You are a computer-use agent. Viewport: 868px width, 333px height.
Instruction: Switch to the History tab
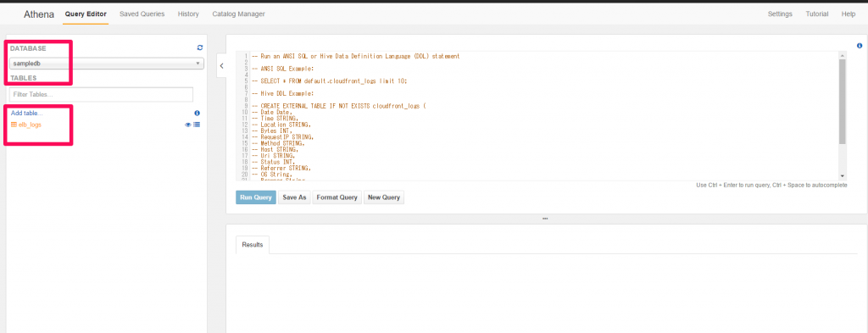188,14
